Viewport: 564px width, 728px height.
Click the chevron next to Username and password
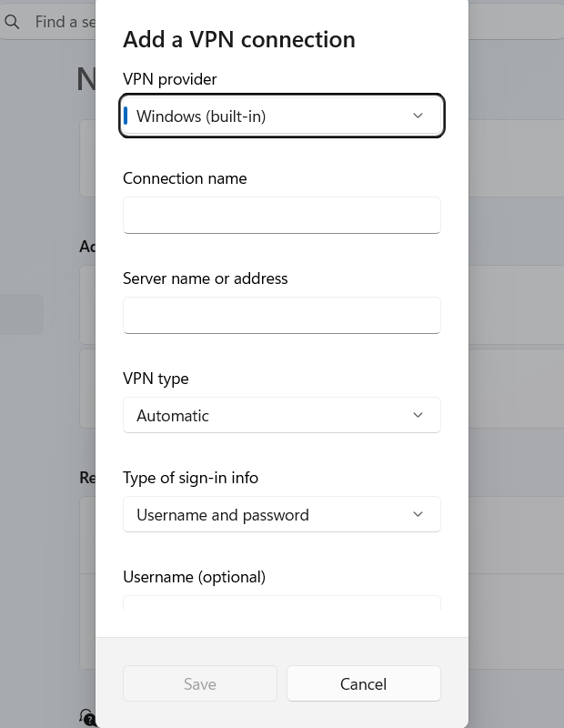click(x=418, y=514)
